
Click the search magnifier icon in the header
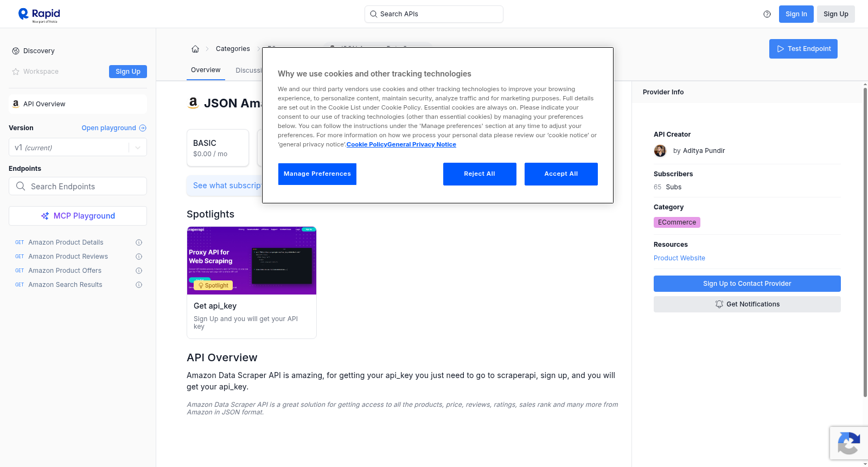pos(373,14)
